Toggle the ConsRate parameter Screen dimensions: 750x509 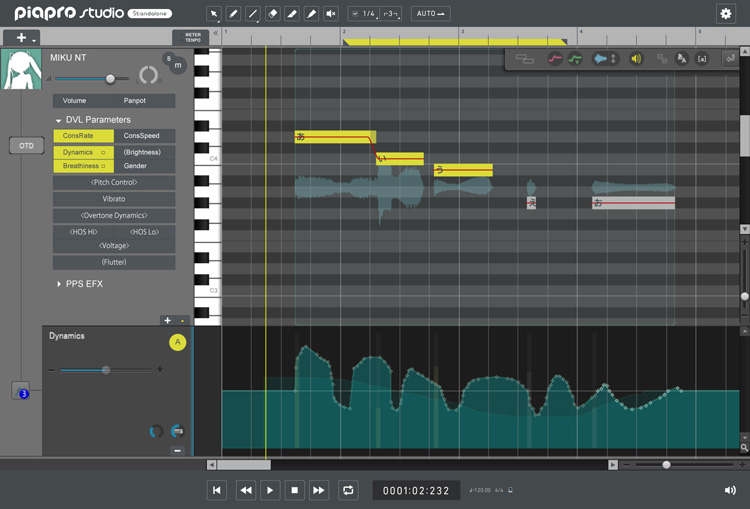[x=84, y=136]
